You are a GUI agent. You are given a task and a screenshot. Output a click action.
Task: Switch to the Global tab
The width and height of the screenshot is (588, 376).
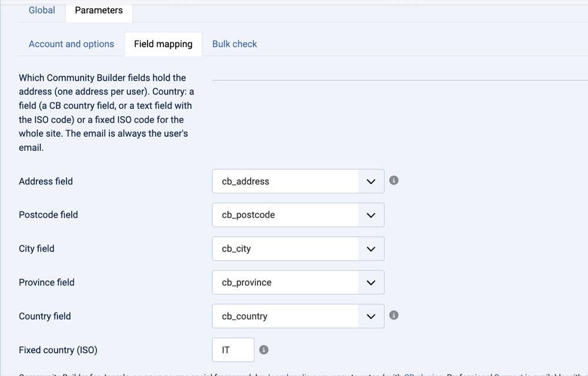(42, 10)
